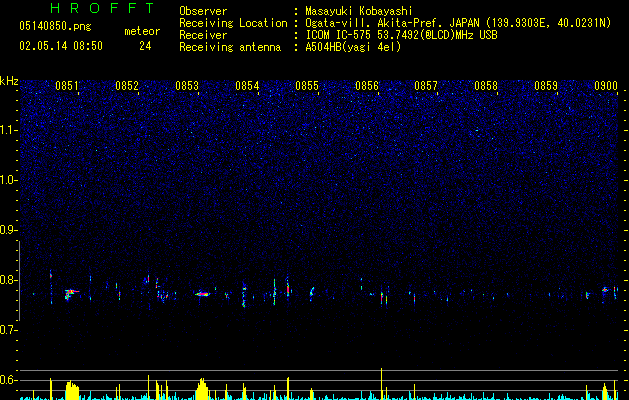
Task: Click the 0856 time marker
Action: [x=367, y=86]
